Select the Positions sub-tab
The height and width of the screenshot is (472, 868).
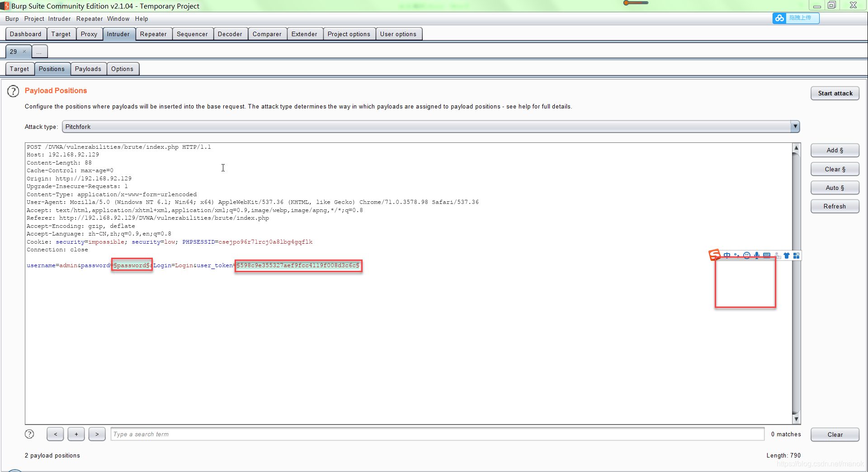click(x=52, y=69)
